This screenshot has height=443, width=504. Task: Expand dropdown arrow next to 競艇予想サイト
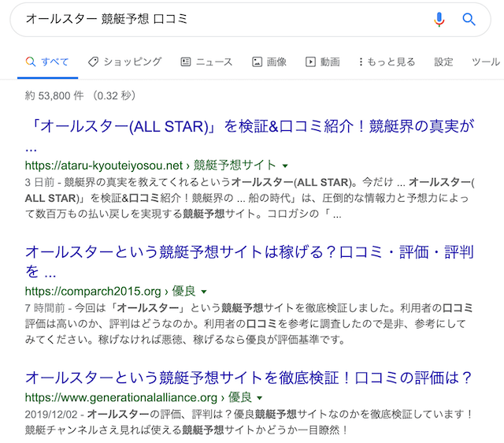pos(285,166)
